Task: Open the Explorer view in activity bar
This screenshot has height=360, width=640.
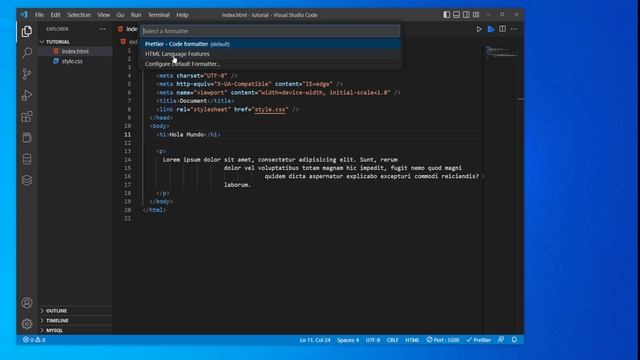Action: [x=27, y=31]
